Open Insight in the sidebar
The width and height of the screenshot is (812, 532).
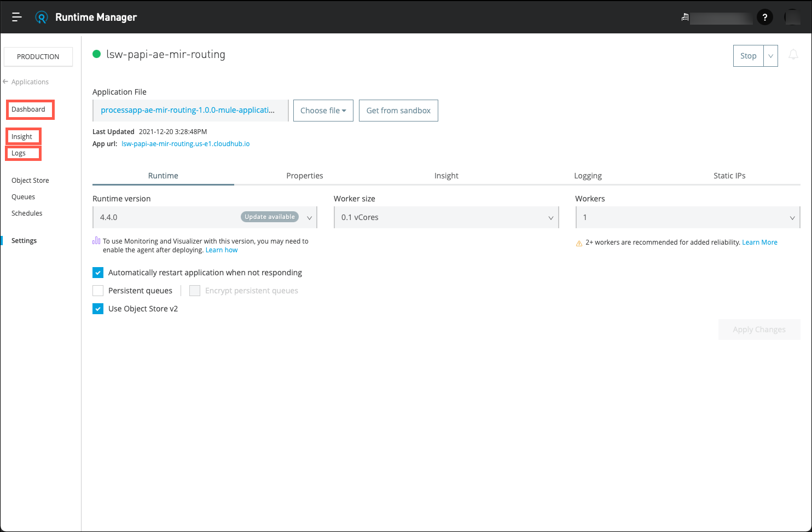pyautogui.click(x=22, y=137)
